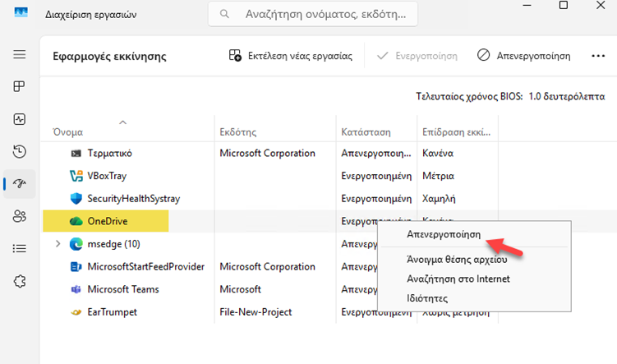
Task: Open the three-dots more options menu
Action: point(597,56)
